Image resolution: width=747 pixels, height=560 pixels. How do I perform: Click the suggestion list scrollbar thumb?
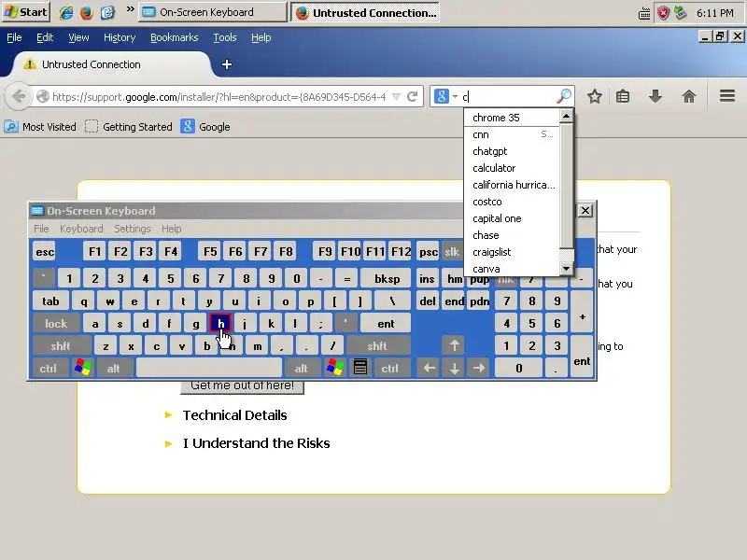tap(566, 186)
